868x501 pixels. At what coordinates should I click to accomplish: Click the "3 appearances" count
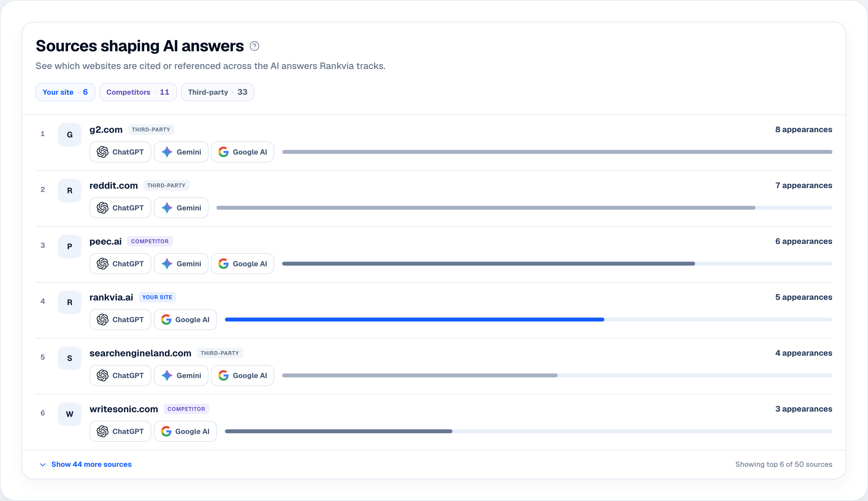click(803, 409)
